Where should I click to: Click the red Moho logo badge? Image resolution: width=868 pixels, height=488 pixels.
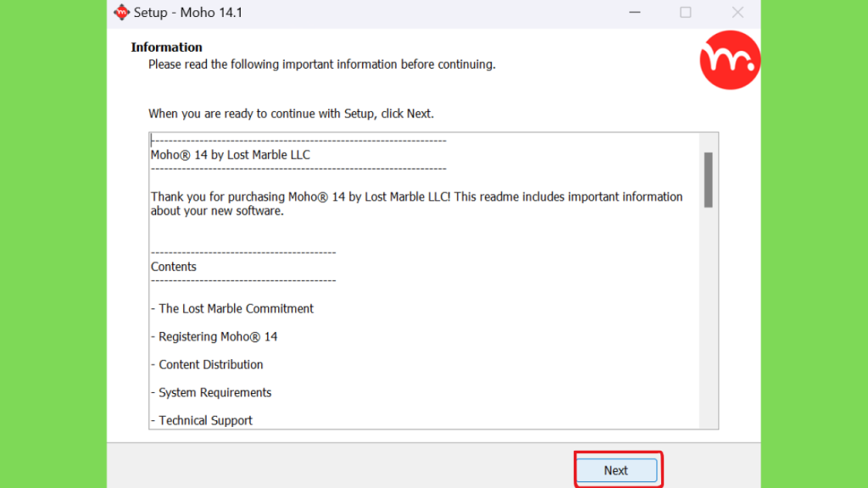pos(730,60)
